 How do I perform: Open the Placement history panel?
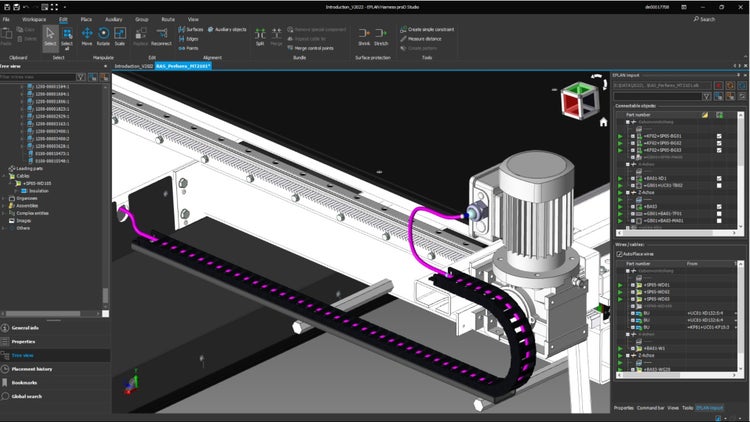click(30, 369)
